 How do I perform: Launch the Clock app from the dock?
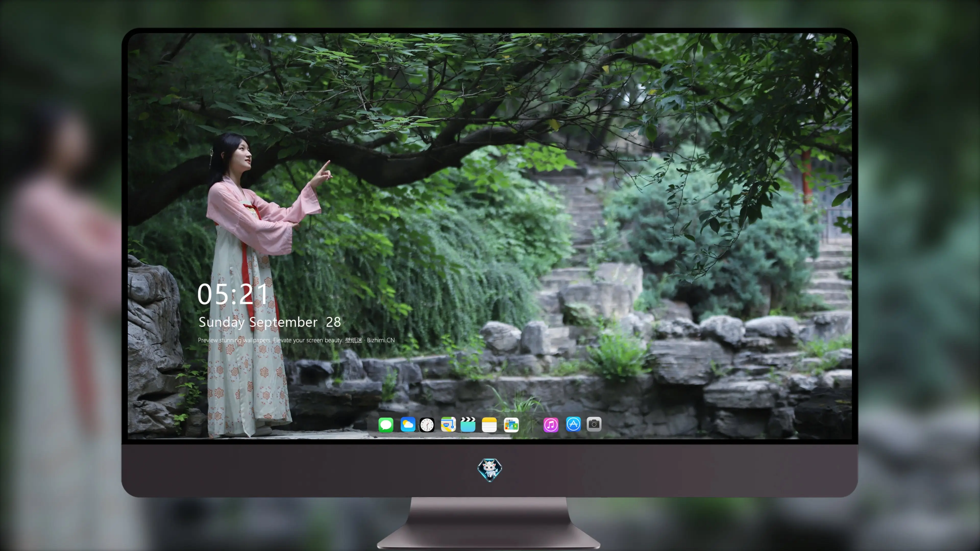pyautogui.click(x=427, y=424)
